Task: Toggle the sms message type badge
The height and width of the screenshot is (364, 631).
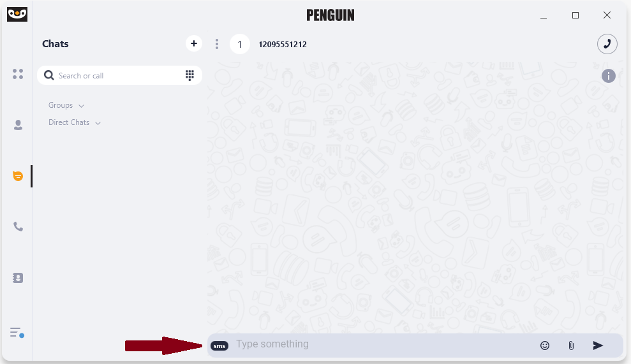Action: click(219, 346)
